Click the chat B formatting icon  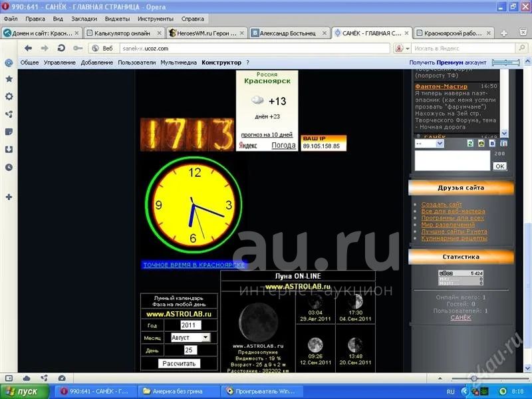tap(492, 144)
